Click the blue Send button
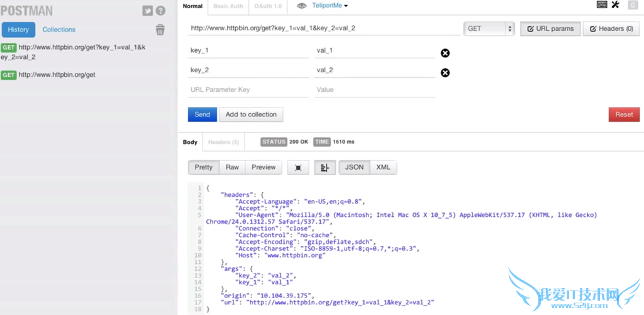 pyautogui.click(x=202, y=114)
